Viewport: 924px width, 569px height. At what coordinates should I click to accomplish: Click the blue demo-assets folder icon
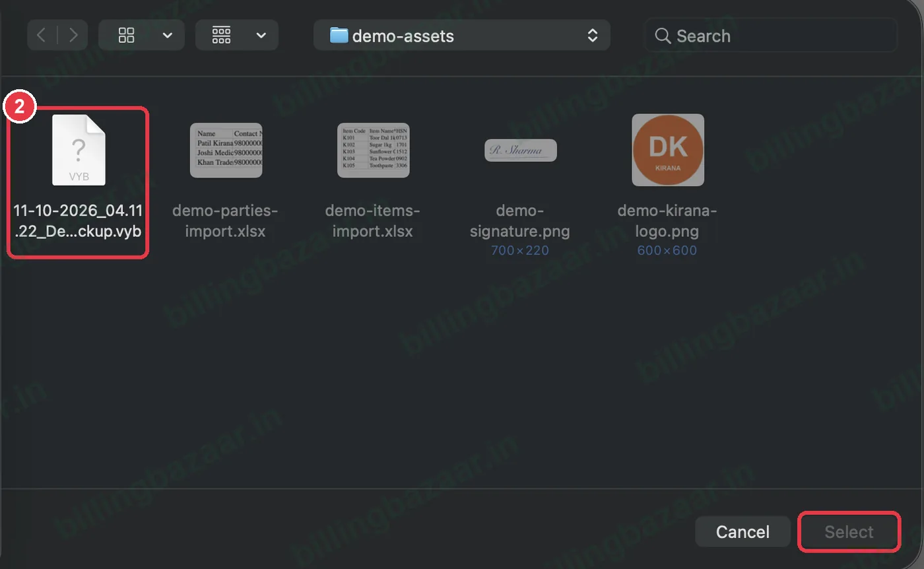[x=339, y=35]
